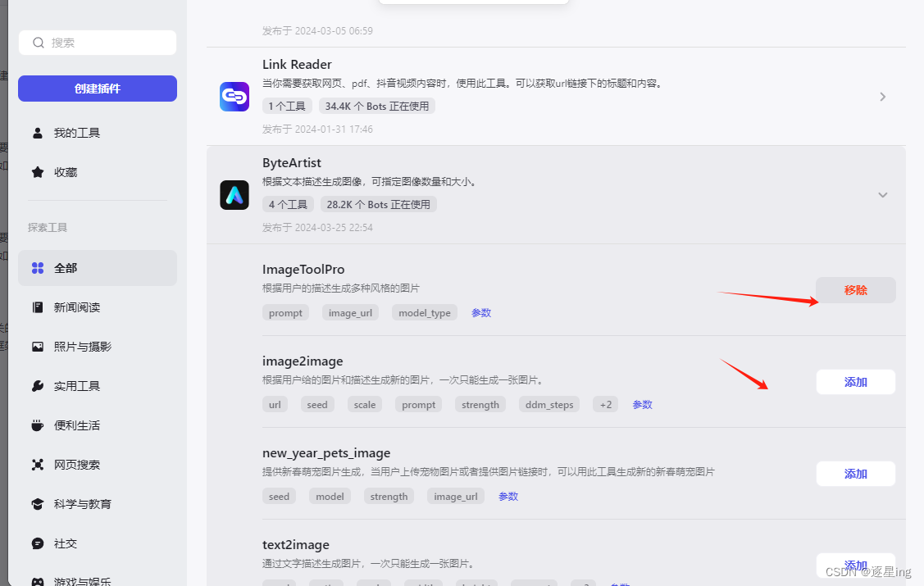Click the Link Reader plugin icon
Viewport: 924px width, 586px height.
click(x=234, y=97)
